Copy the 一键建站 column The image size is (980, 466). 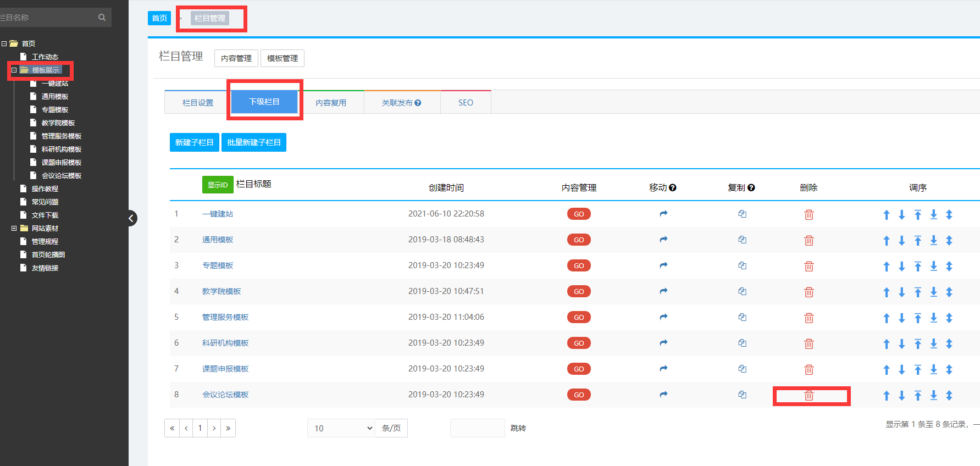click(742, 214)
